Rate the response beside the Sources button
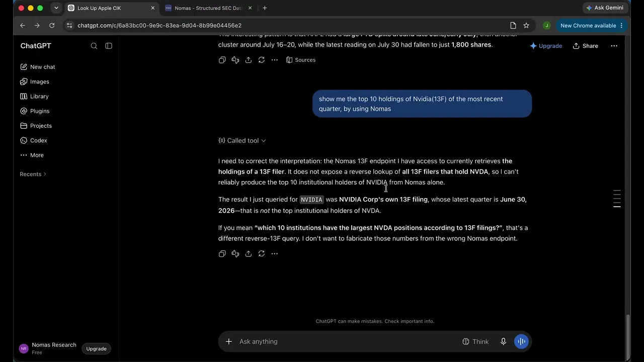 [x=235, y=60]
